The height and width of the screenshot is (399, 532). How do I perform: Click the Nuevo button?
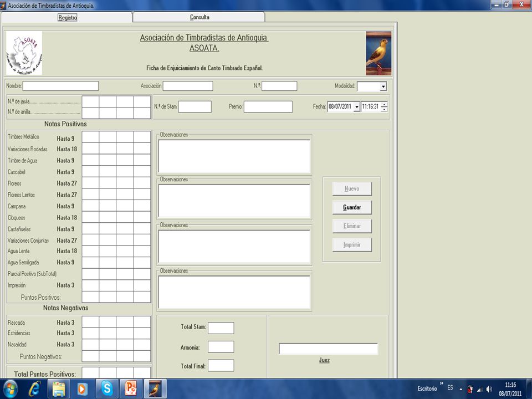(x=352, y=188)
